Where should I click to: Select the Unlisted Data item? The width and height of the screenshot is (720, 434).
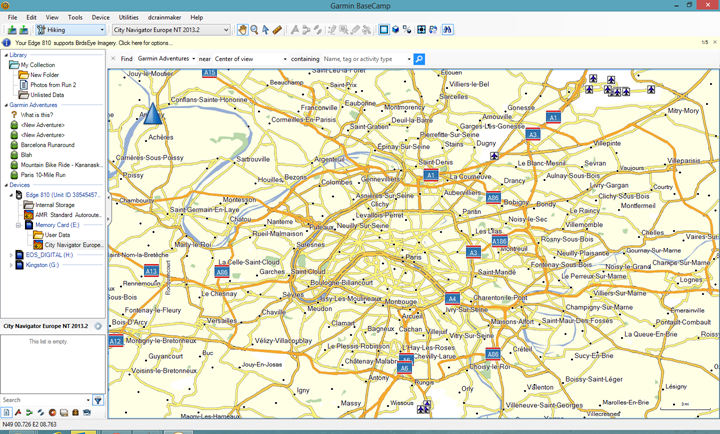(47, 95)
